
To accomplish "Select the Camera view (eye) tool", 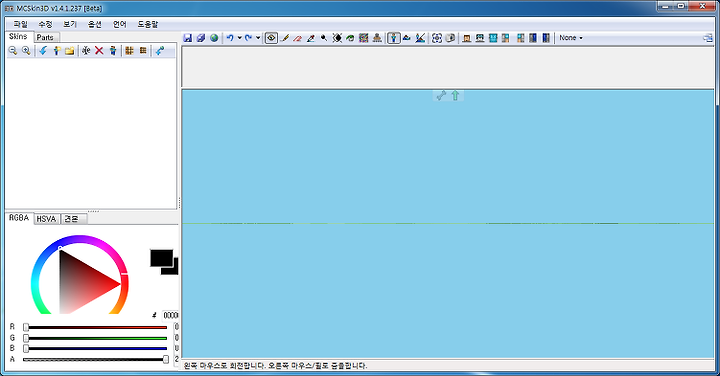I will click(x=271, y=38).
